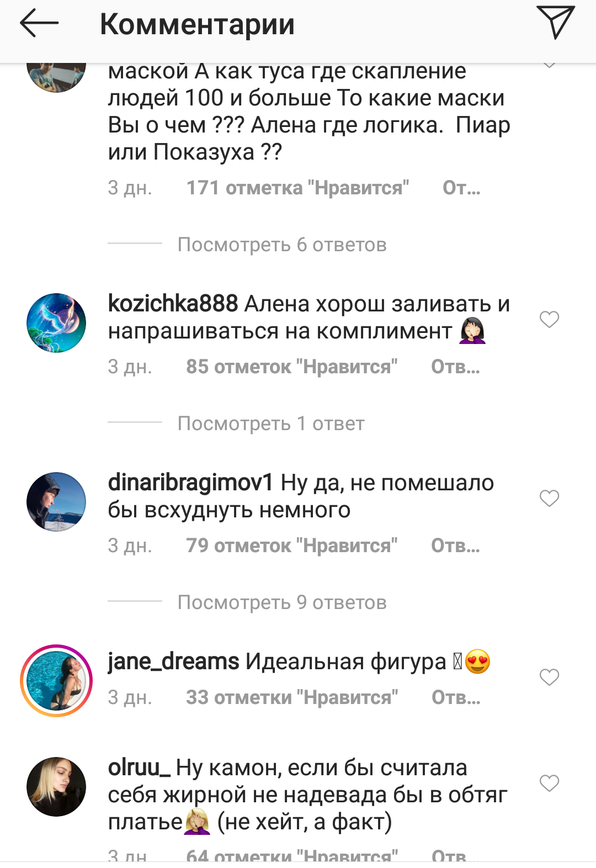Open kozichka888 profile avatar

pos(56,323)
